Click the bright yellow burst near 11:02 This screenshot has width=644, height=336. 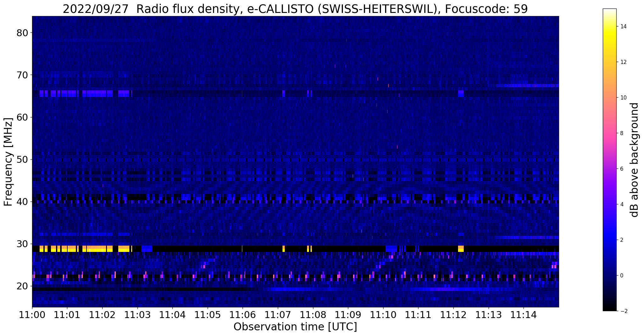[x=98, y=248]
